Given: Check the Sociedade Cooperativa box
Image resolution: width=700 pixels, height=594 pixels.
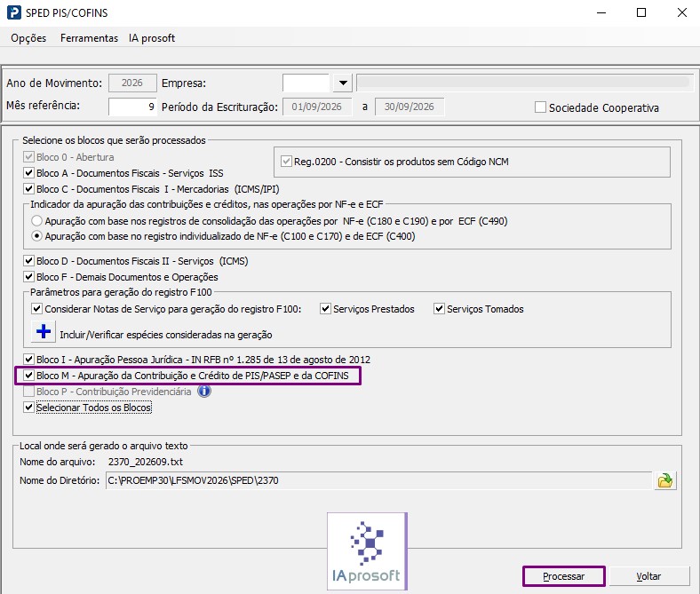Looking at the screenshot, I should [x=540, y=107].
